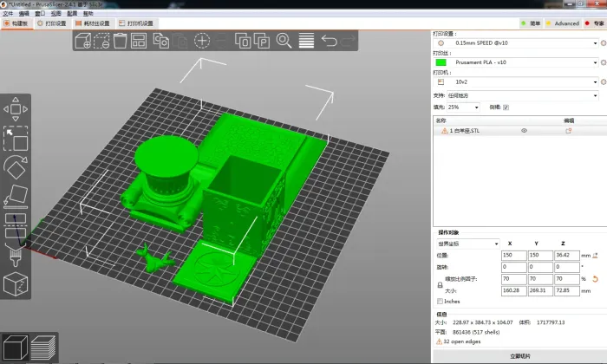Screen dimensions: 607x364
Task: Select the Advanced mode button
Action: [x=562, y=23]
